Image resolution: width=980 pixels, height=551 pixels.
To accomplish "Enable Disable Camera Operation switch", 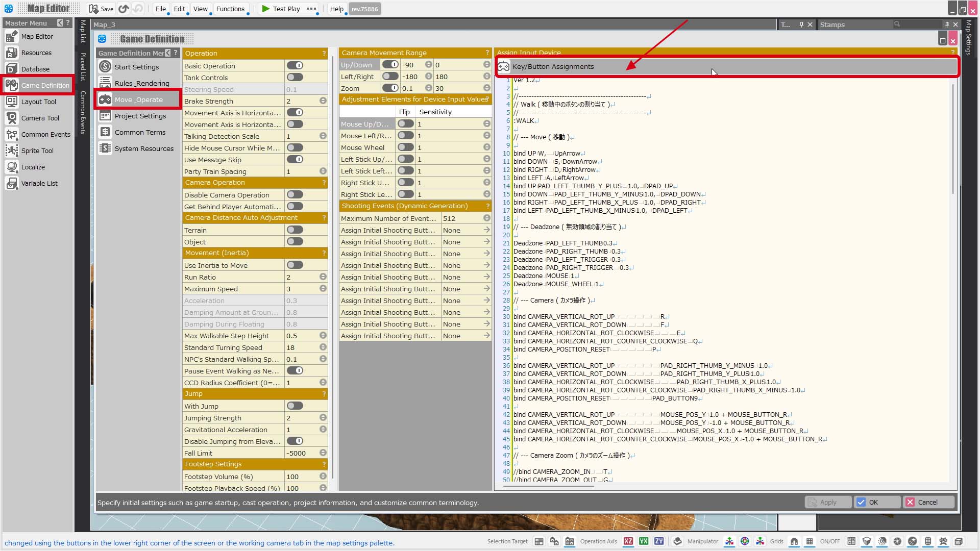I will (295, 195).
